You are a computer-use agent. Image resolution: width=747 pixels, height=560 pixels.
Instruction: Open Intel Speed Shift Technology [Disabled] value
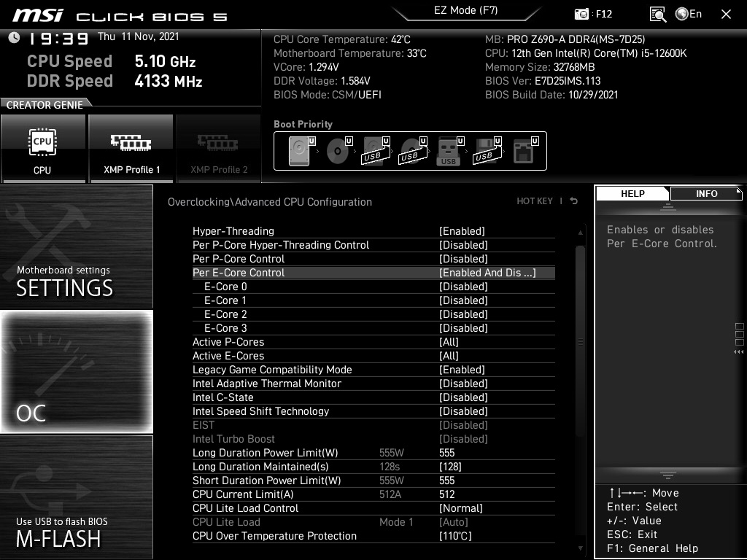click(x=463, y=411)
